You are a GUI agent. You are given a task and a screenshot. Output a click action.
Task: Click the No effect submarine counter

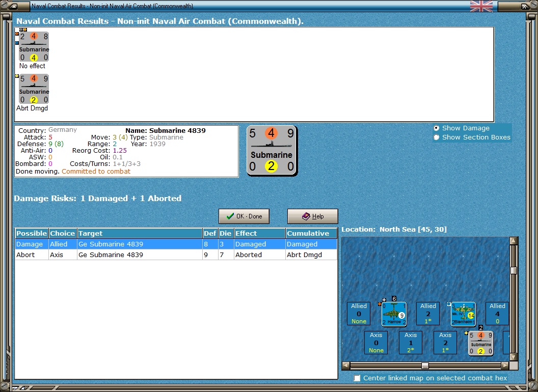pos(34,47)
